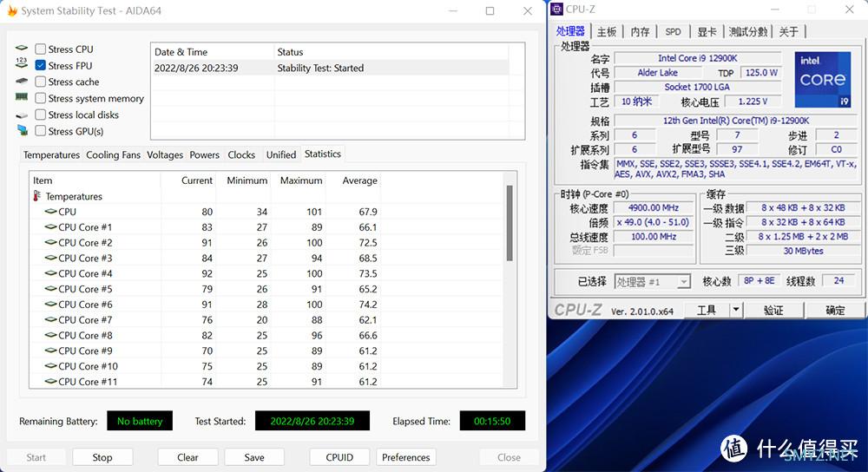Click the 验证 button in CPU-Z
The image size is (868, 472).
click(x=773, y=310)
